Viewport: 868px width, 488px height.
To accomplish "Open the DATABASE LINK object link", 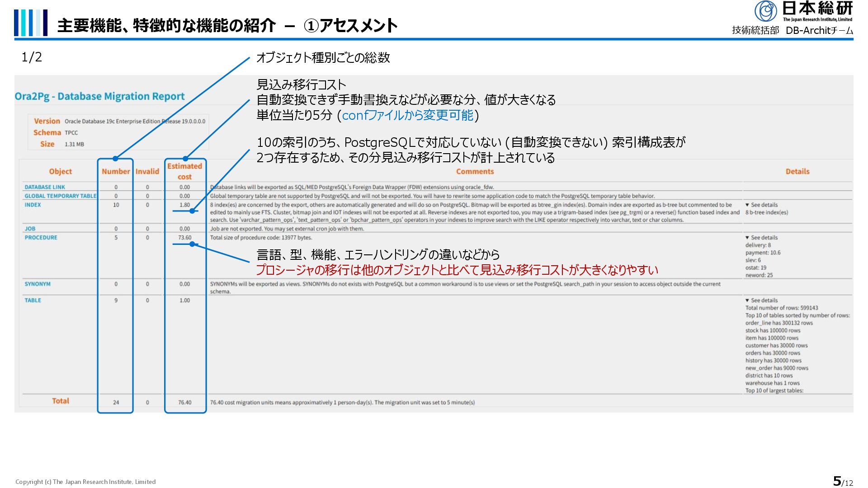I will 45,187.
